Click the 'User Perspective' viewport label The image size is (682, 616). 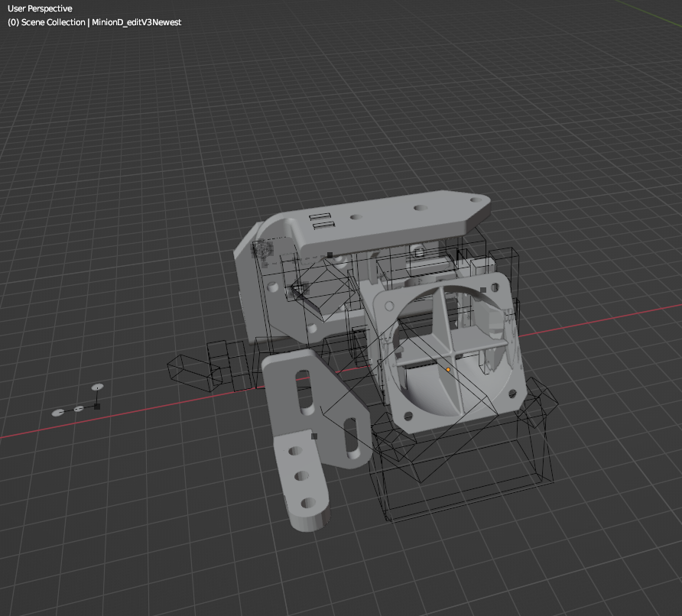coord(40,8)
